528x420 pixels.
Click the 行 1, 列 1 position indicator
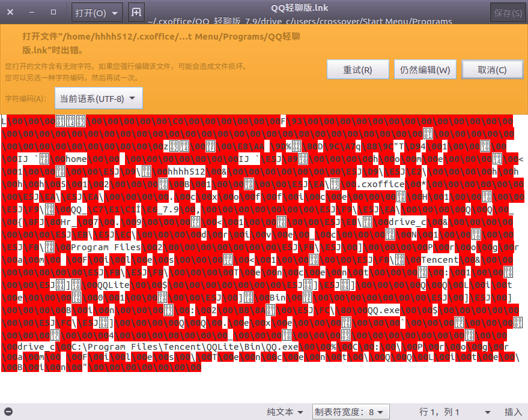pos(439,412)
